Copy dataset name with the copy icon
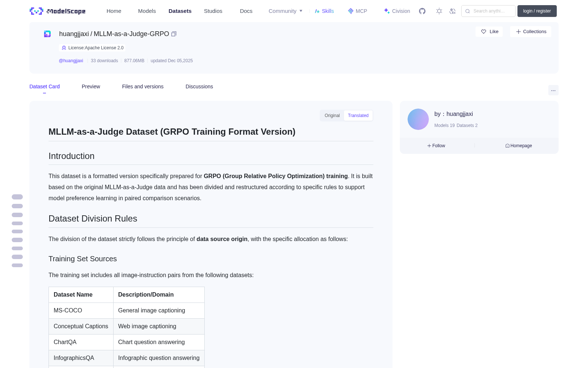Image resolution: width=588 pixels, height=368 pixels. click(x=174, y=34)
